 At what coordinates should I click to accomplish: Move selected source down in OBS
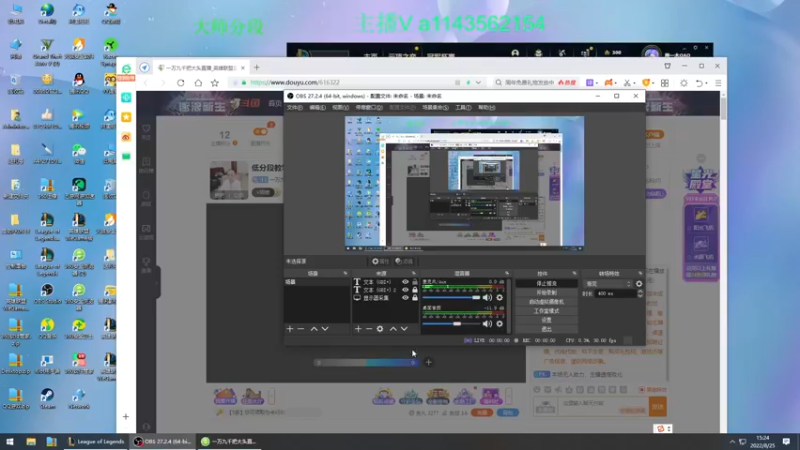coord(404,329)
